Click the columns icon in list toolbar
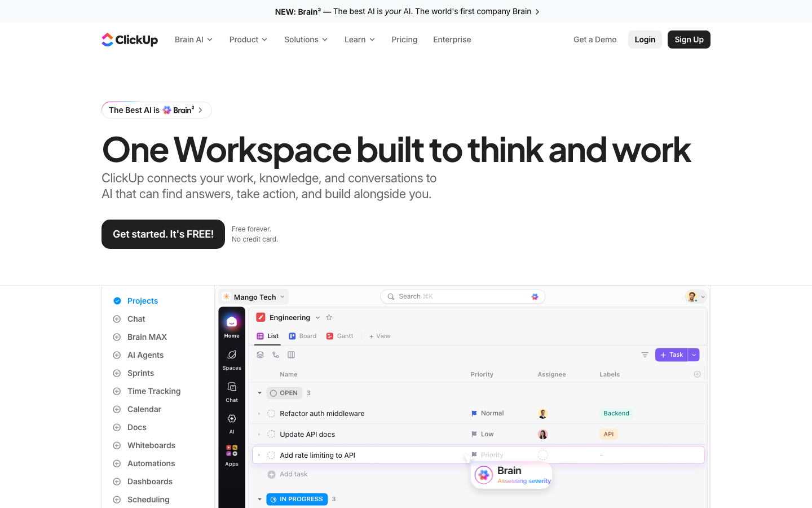Screen dimensions: 812x508 click(291, 354)
